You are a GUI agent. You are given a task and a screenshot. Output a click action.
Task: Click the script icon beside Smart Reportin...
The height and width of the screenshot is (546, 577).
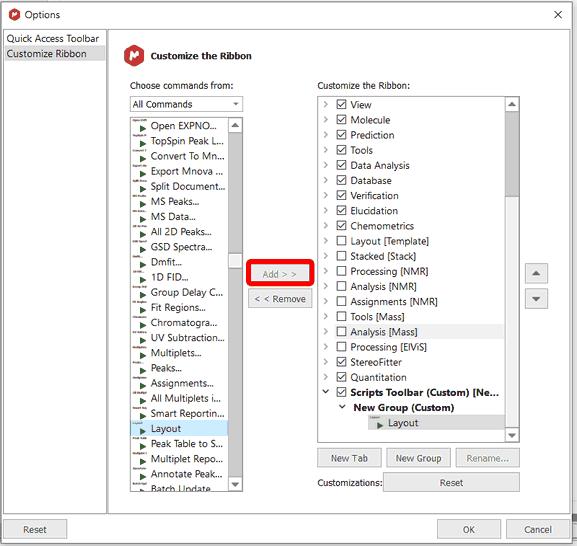(140, 414)
